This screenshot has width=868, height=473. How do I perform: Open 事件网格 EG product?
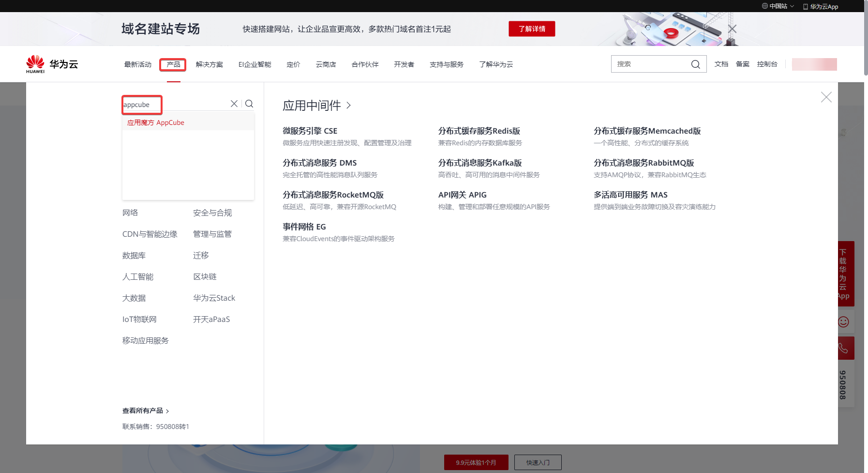point(304,227)
